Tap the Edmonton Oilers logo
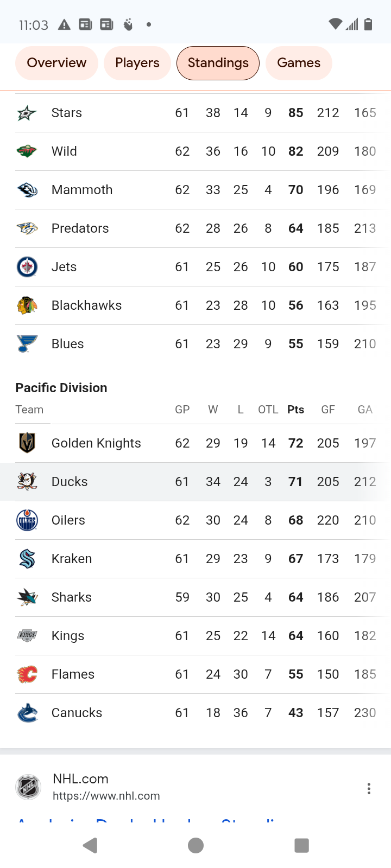Screen dimensions: 391x868 [x=27, y=520]
